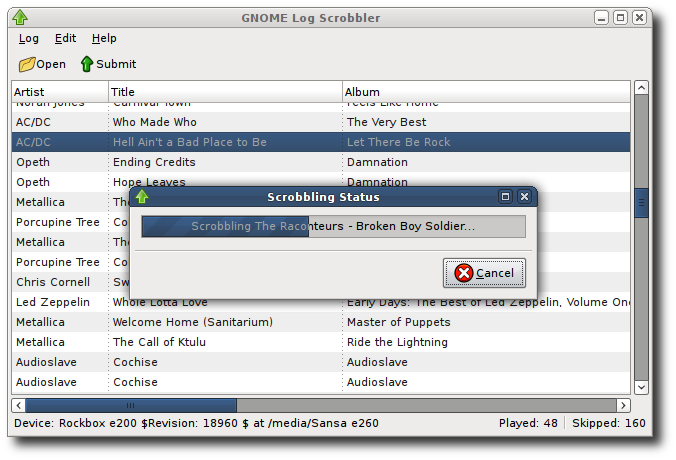
Task: Close the Scrobbling Status dialog
Action: point(524,197)
